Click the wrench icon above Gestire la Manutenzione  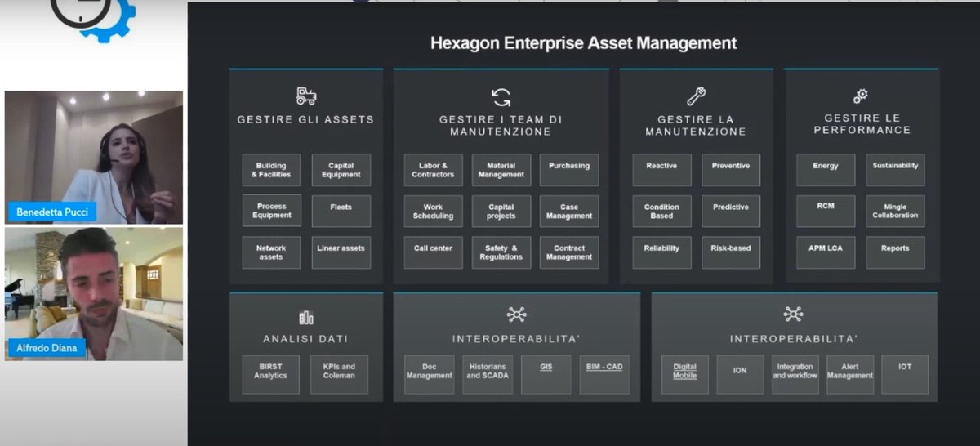(x=696, y=96)
